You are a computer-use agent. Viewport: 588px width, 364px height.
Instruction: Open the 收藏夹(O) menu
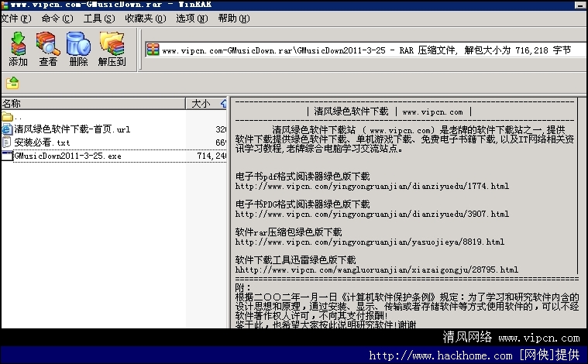[x=146, y=19]
